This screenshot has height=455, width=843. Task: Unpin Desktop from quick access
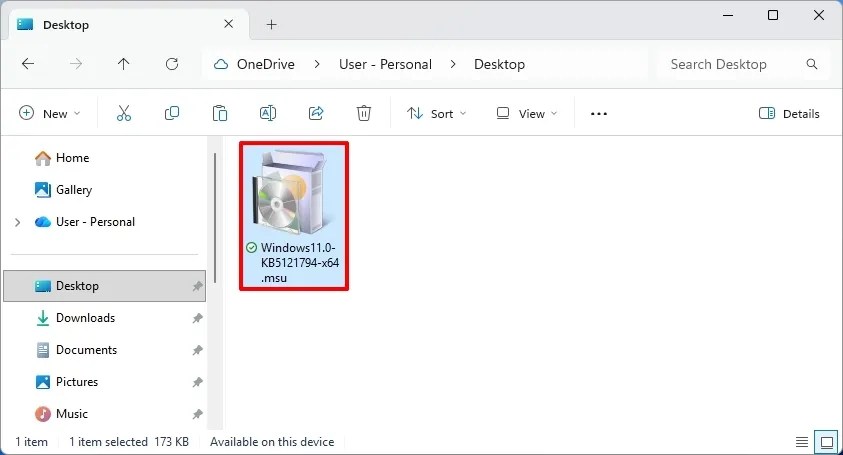pos(197,286)
